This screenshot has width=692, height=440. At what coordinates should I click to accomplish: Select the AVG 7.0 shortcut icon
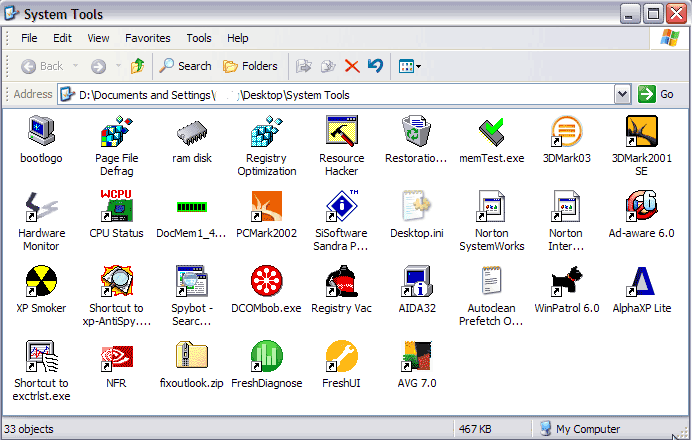point(416,356)
